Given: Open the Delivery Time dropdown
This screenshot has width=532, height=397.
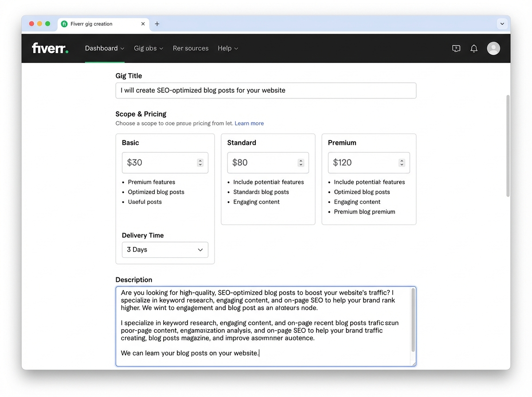Looking at the screenshot, I should [164, 249].
